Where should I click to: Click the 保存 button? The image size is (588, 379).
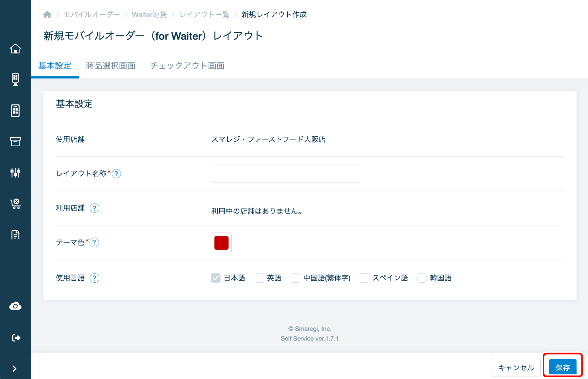[562, 367]
